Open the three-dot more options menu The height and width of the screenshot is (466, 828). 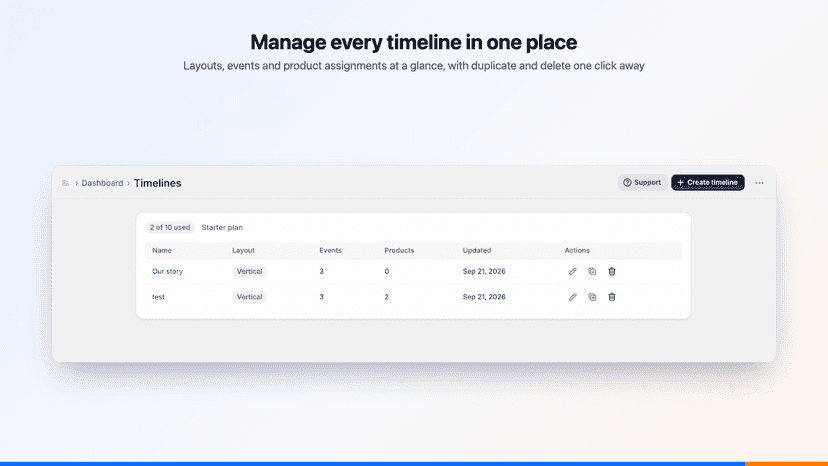click(x=759, y=183)
